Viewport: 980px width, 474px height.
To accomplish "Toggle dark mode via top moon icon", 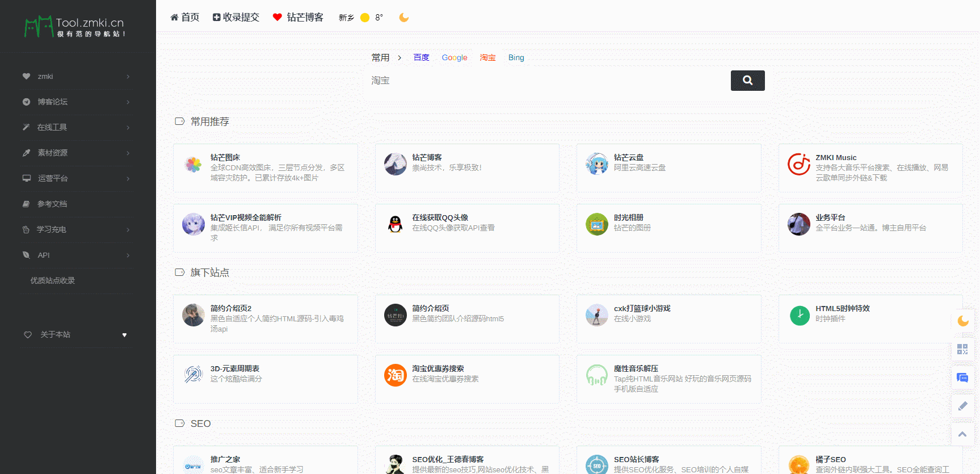I will coord(404,18).
